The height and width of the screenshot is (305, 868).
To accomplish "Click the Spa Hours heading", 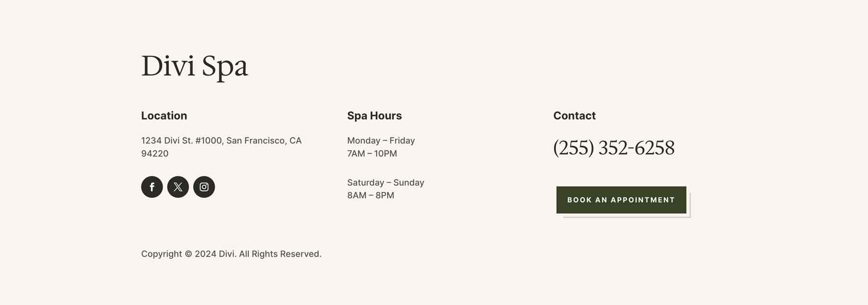I will click(x=375, y=116).
